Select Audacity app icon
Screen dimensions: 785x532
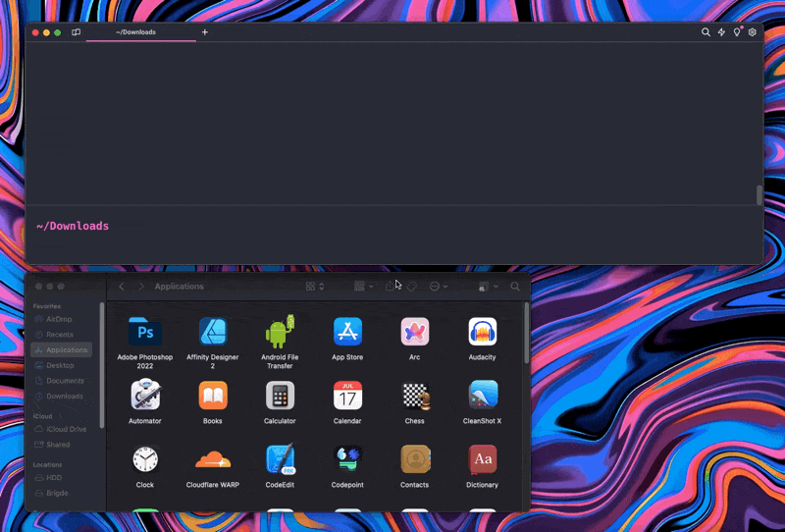[x=482, y=332]
